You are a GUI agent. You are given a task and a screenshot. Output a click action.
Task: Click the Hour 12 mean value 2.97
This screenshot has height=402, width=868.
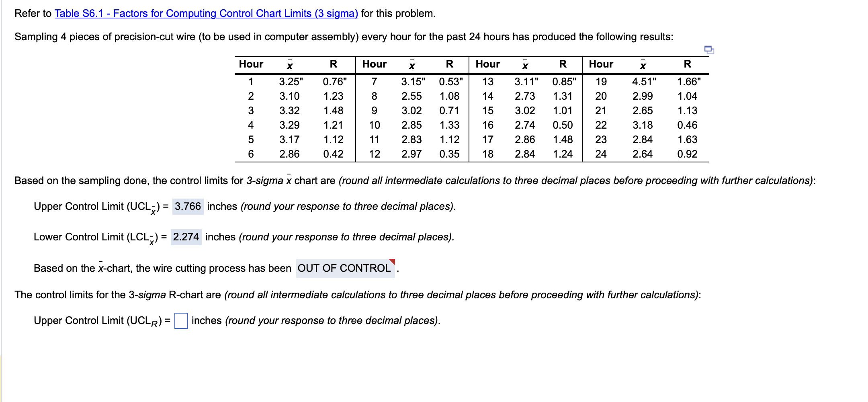coord(411,153)
